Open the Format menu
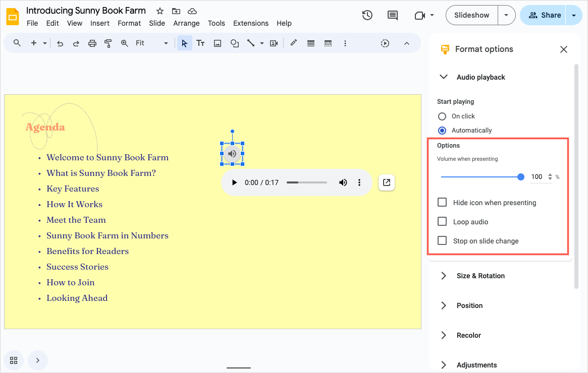 click(x=129, y=23)
